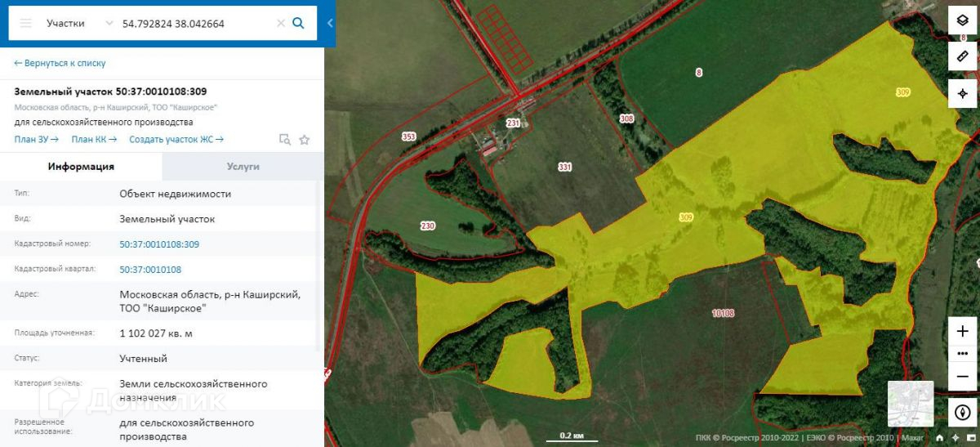Run search with the magnifier icon

click(299, 24)
